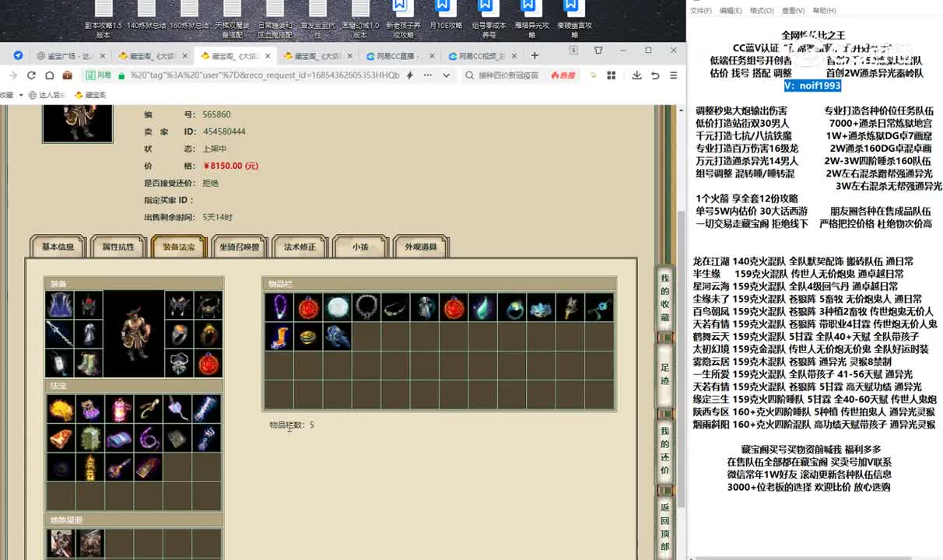
Task: Click the teal ring inventory item
Action: [x=512, y=307]
